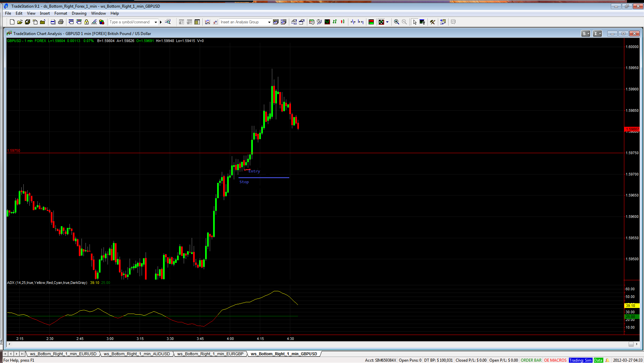Select the ws_Bottom_Right_1_min_GBPUSD tab
Image resolution: width=644 pixels, height=363 pixels.
click(284, 354)
